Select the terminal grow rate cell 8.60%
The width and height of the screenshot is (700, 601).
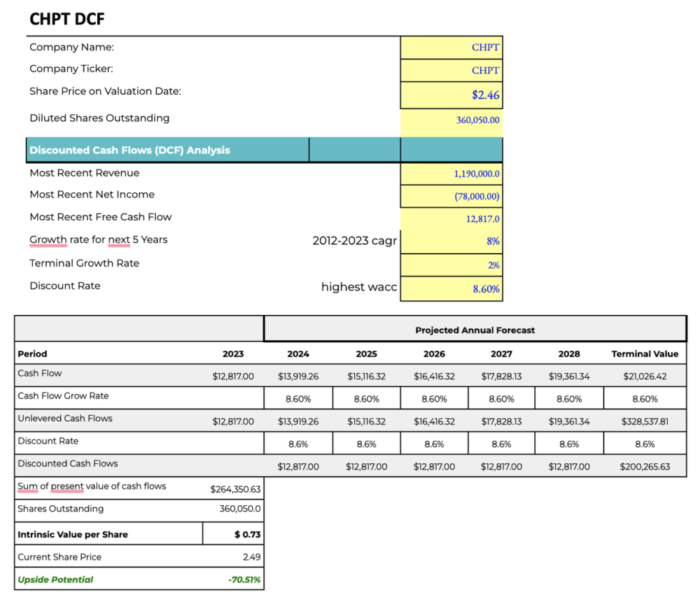[645, 398]
